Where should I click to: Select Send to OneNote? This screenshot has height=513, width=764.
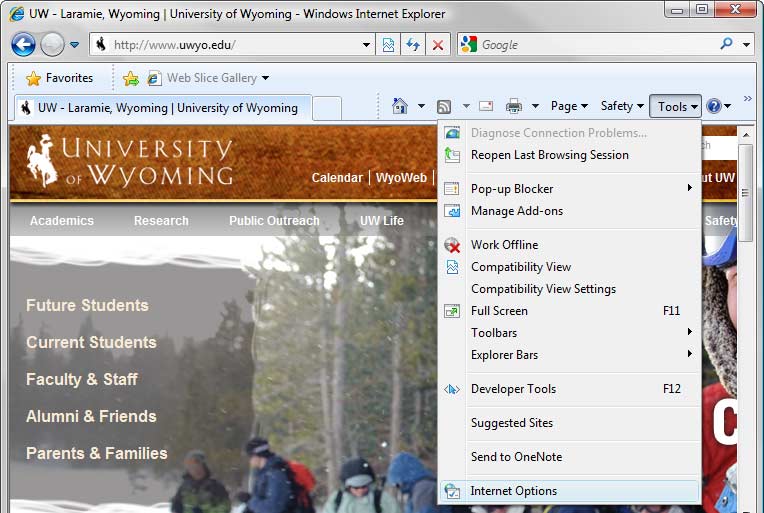(x=569, y=456)
